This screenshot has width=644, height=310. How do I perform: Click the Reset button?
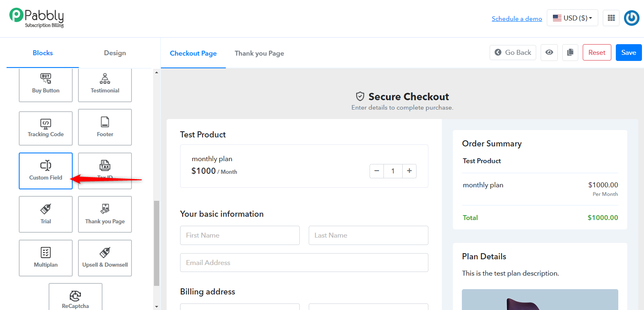point(597,52)
